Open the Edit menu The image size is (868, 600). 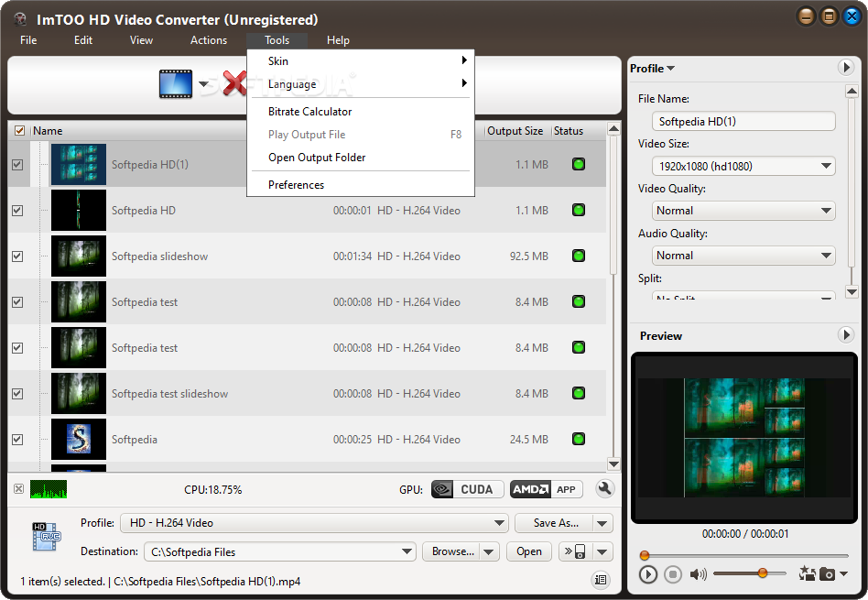[83, 40]
